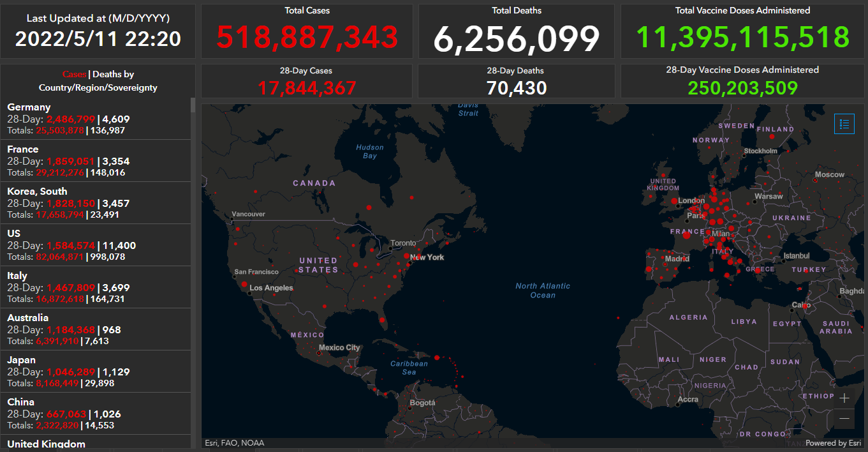
Task: Click the Accra city marker on the map
Action: [x=676, y=404]
